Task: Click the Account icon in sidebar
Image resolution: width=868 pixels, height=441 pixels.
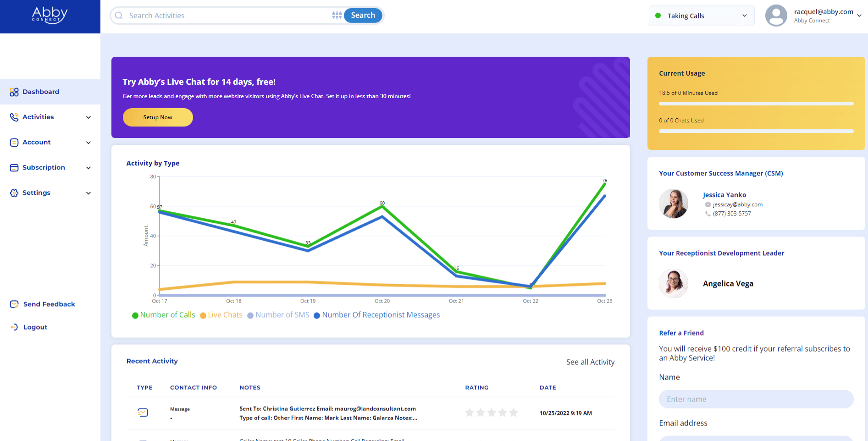Action: coord(14,143)
